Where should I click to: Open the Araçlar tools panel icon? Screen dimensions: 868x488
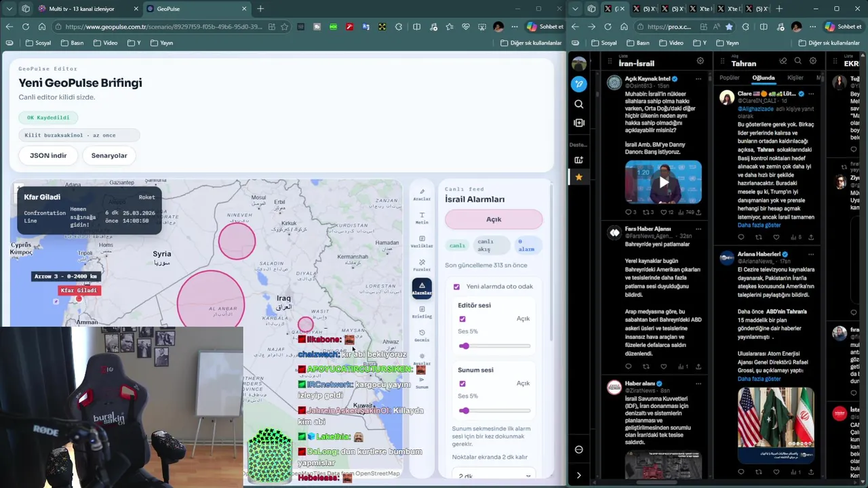pyautogui.click(x=422, y=195)
